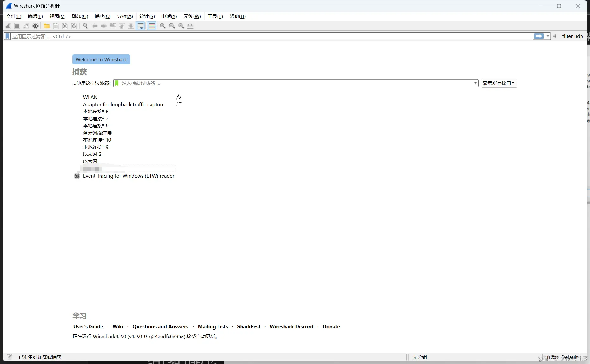Image resolution: width=590 pixels, height=364 pixels.
Task: Open the 统计(S) menu
Action: (147, 16)
